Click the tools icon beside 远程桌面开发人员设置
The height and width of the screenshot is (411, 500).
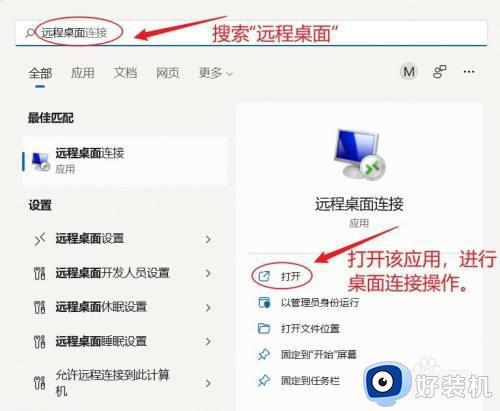(x=39, y=273)
